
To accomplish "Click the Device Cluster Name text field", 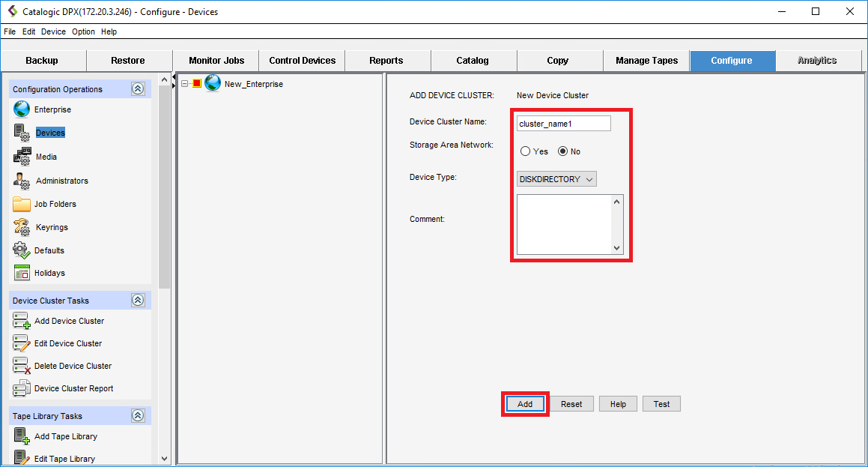I will point(563,124).
